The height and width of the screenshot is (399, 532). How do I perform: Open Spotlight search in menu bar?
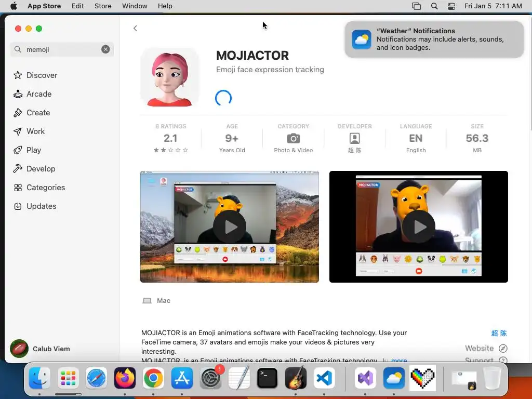pyautogui.click(x=434, y=6)
